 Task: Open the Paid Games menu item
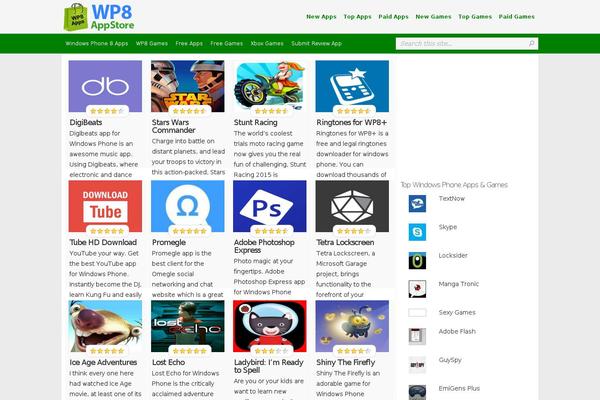517,17
